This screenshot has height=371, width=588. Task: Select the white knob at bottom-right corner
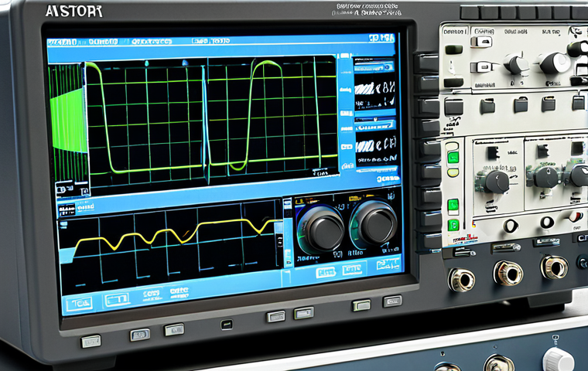tap(557, 359)
